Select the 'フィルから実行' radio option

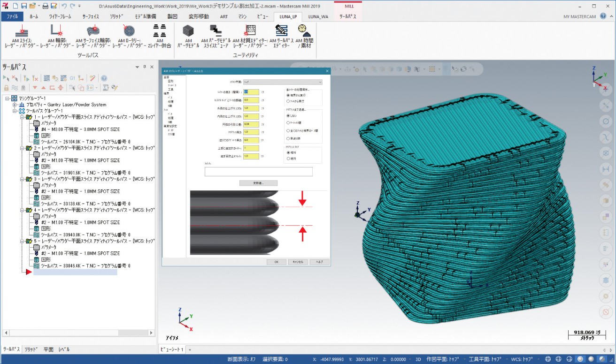pos(288,101)
